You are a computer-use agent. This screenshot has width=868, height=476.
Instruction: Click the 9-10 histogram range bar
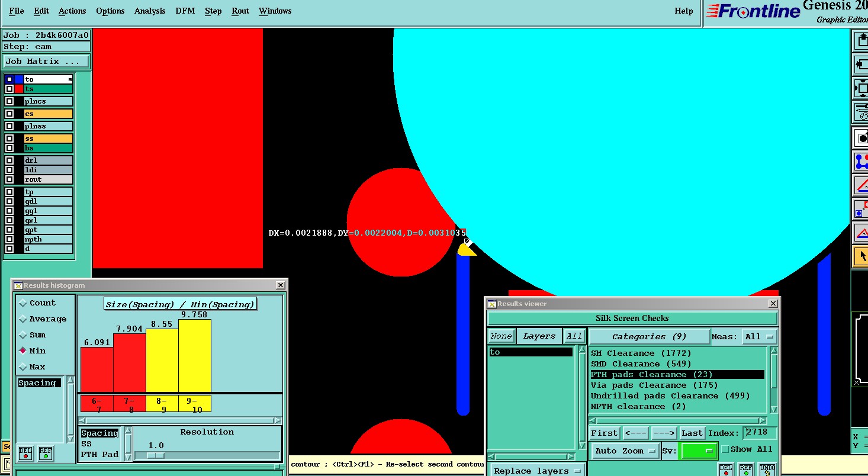pyautogui.click(x=195, y=356)
